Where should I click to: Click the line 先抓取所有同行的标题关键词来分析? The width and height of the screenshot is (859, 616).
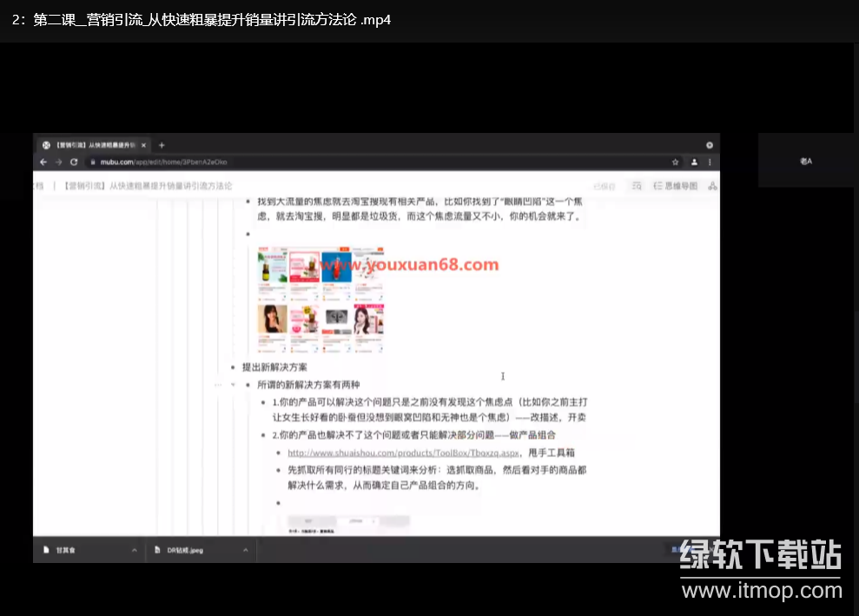[437, 477]
